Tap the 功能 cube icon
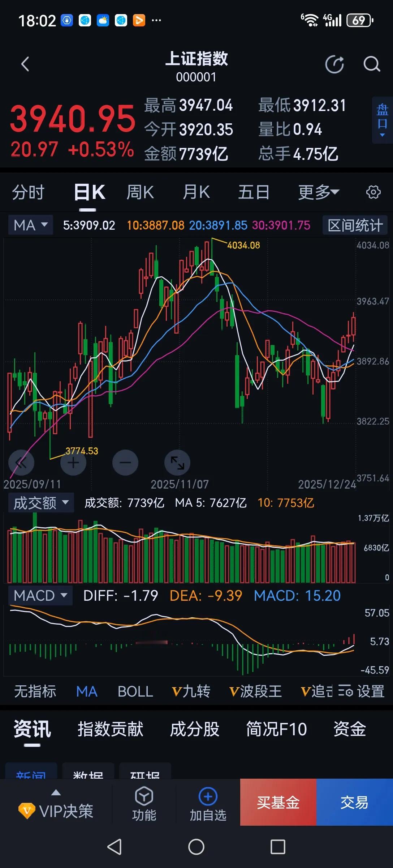393x868 pixels. 144,796
